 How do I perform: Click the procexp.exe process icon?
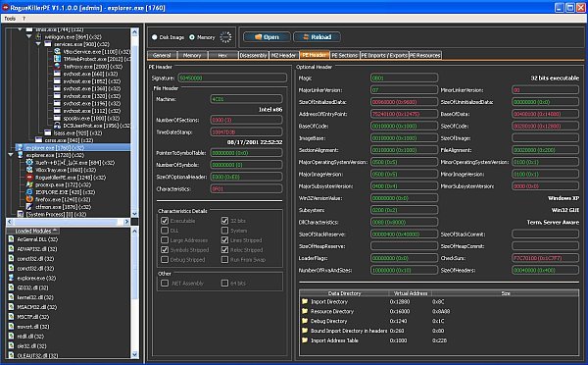pos(29,184)
